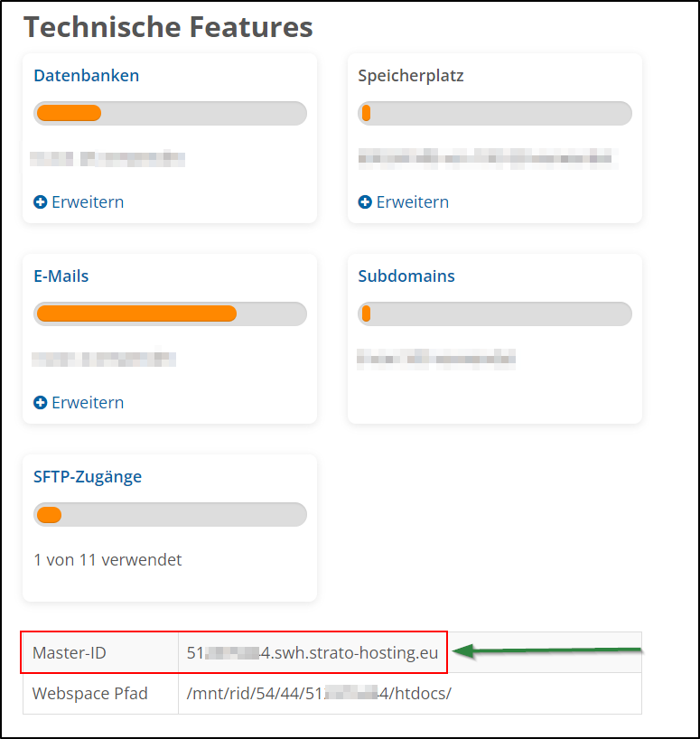Image resolution: width=700 pixels, height=739 pixels.
Task: Click the Technische Features heading
Action: point(168,27)
